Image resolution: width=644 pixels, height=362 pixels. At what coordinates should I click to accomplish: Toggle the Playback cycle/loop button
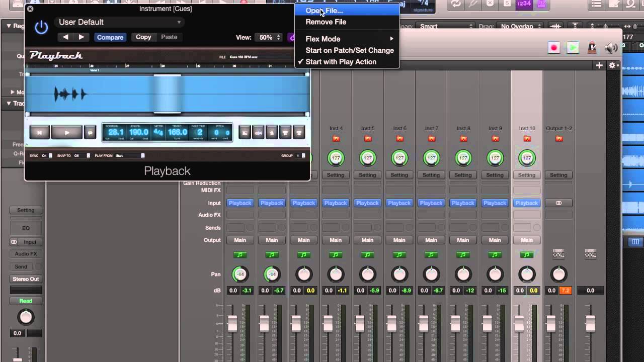pos(90,132)
